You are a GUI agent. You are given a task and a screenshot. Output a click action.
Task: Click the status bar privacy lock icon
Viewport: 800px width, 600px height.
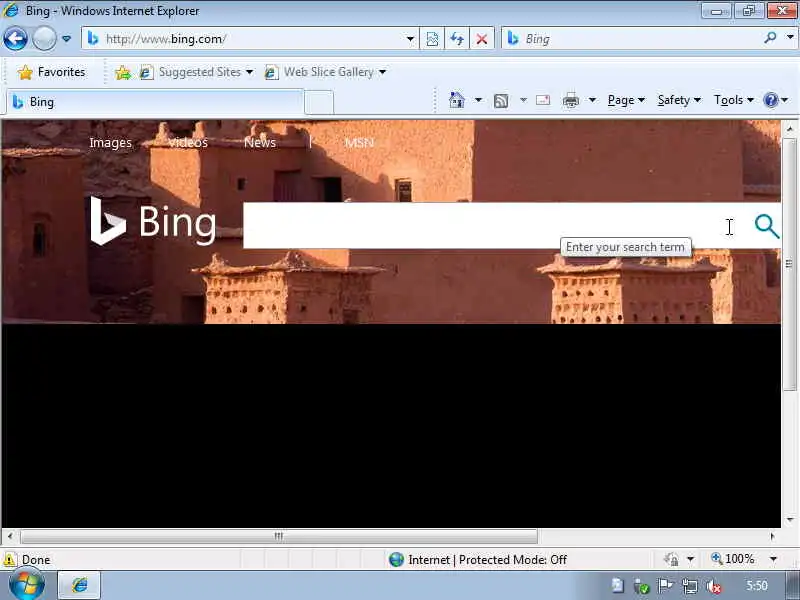(671, 560)
